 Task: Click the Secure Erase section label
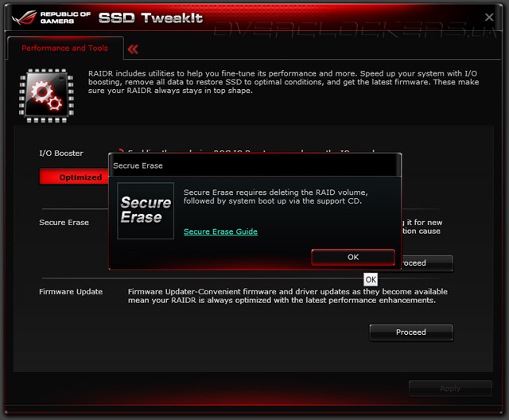tap(64, 223)
